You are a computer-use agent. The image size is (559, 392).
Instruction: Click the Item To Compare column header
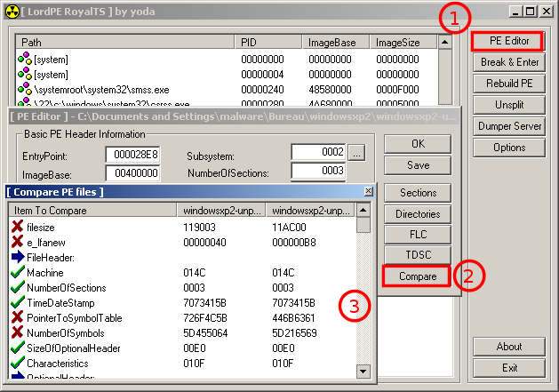tap(92, 210)
